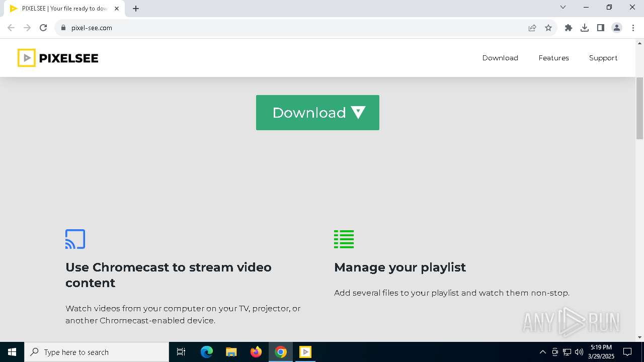Viewport: 644px width, 362px height.
Task: Click the green Download button
Action: coord(317,113)
